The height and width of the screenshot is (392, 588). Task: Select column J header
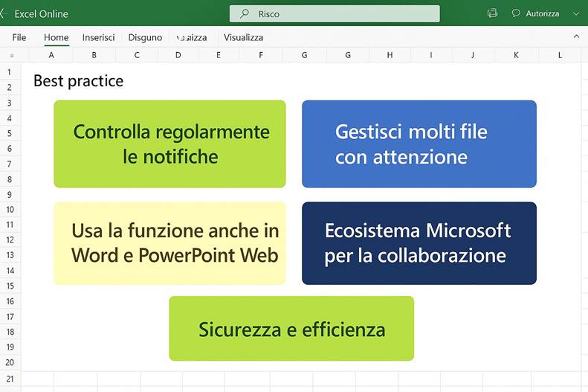pyautogui.click(x=473, y=55)
